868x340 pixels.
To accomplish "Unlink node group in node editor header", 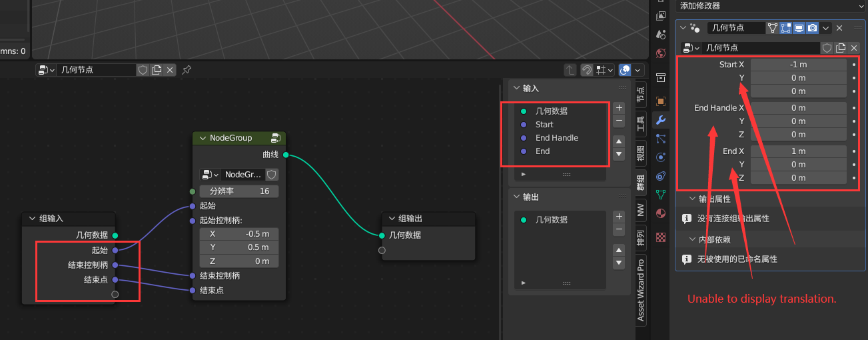I will (x=170, y=69).
